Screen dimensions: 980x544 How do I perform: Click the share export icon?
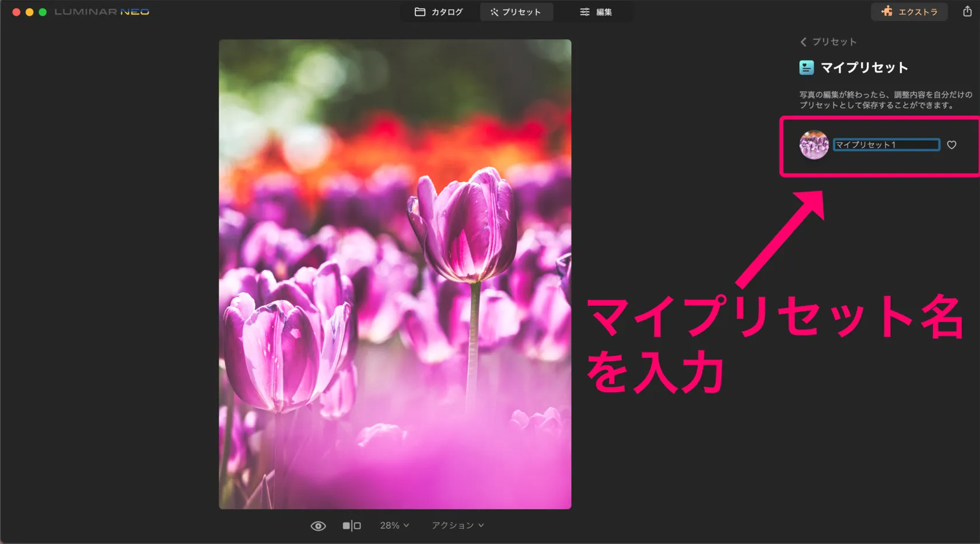click(x=967, y=12)
